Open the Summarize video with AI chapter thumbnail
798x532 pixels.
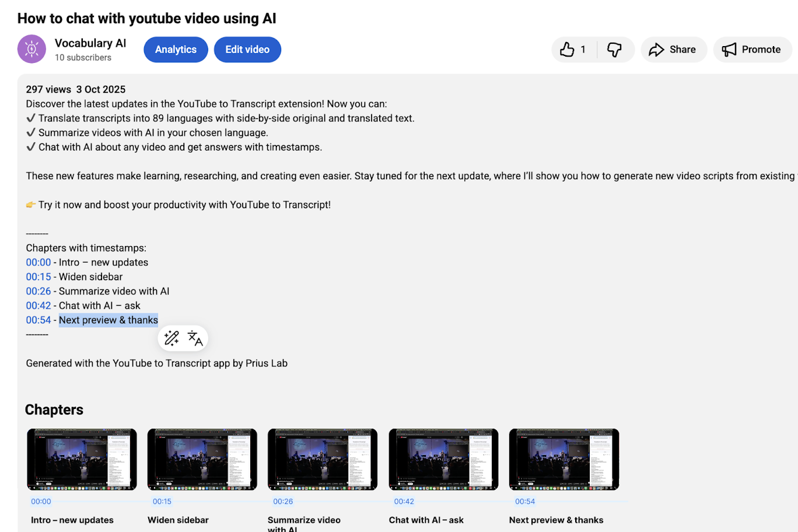[322, 459]
